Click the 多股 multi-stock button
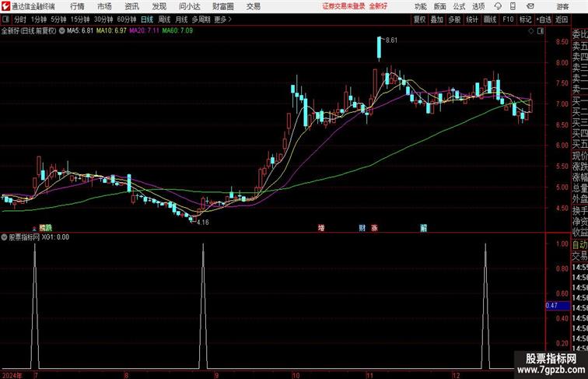The height and width of the screenshot is (379, 588). [454, 19]
